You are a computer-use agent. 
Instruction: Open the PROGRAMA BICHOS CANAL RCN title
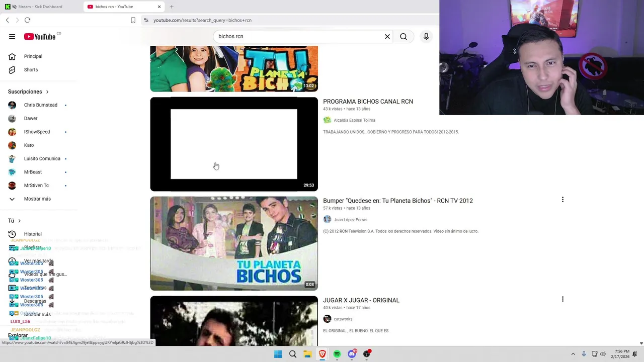(368, 102)
